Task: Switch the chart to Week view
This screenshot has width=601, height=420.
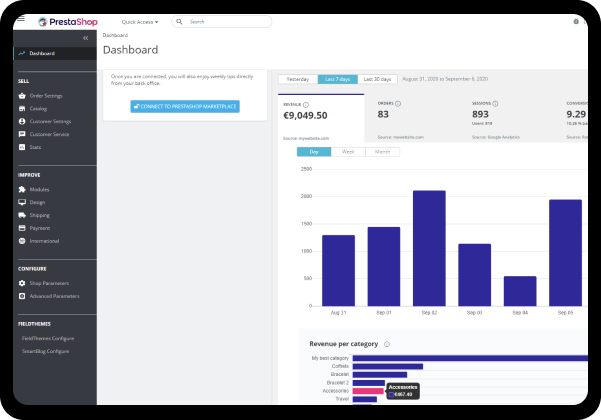Action: click(x=348, y=151)
